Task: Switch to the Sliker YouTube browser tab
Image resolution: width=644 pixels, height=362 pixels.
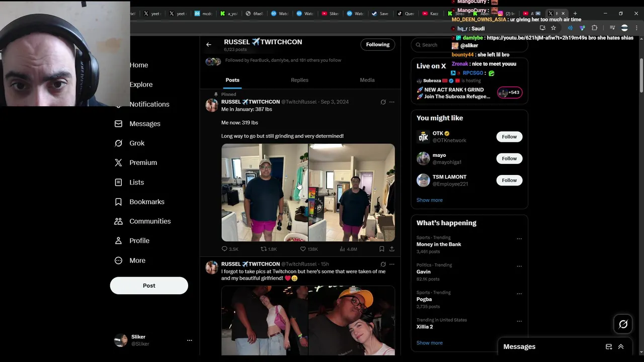Action: (330, 14)
